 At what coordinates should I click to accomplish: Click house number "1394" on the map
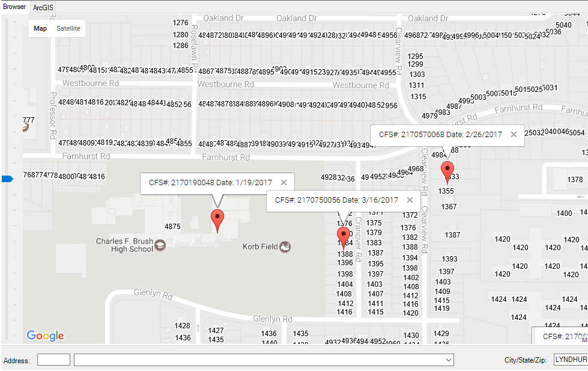tap(410, 258)
